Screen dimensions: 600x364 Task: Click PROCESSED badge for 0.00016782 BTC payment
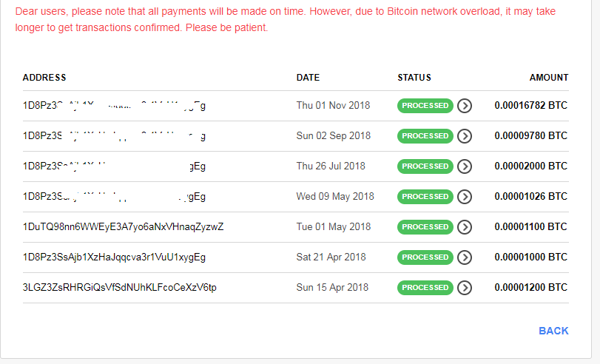[425, 106]
